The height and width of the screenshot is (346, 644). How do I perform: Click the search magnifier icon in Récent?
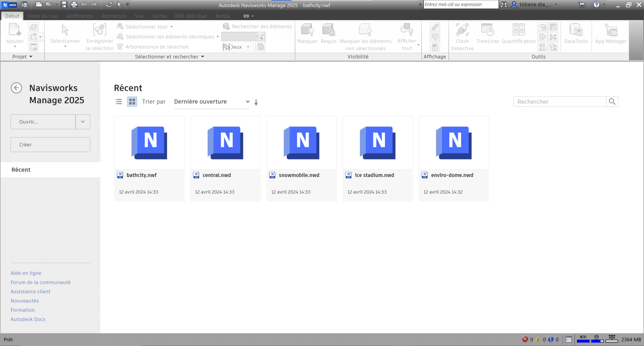click(612, 102)
